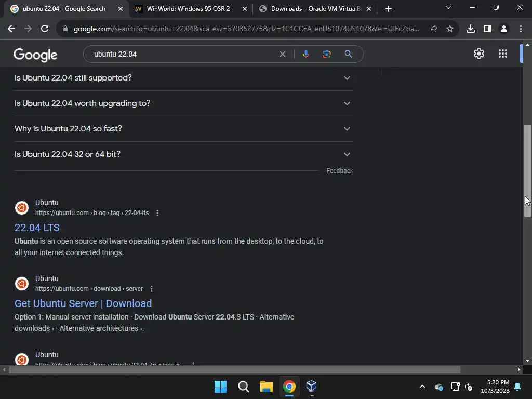
Task: Click the address bar URL
Action: tap(246, 29)
